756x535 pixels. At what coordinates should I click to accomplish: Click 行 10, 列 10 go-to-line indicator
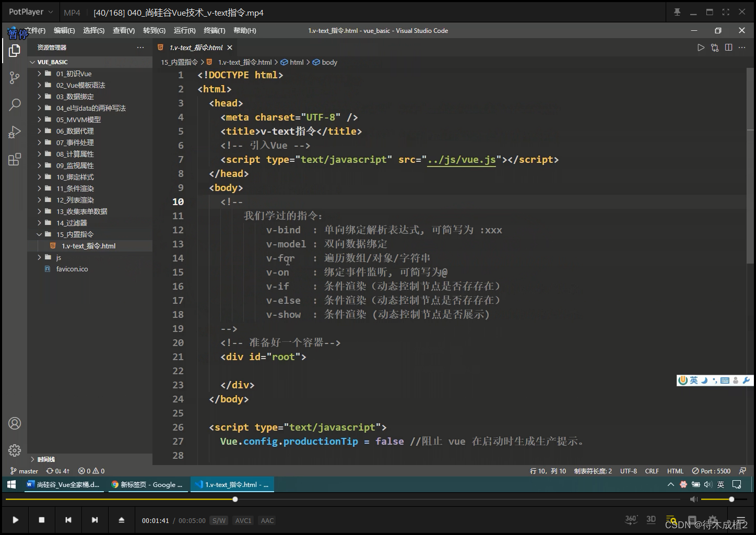(x=548, y=471)
